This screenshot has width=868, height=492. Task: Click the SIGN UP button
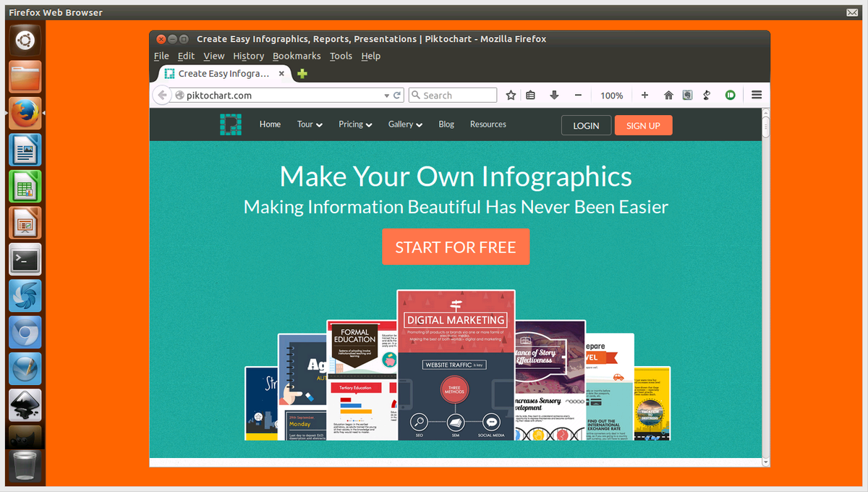pyautogui.click(x=643, y=125)
